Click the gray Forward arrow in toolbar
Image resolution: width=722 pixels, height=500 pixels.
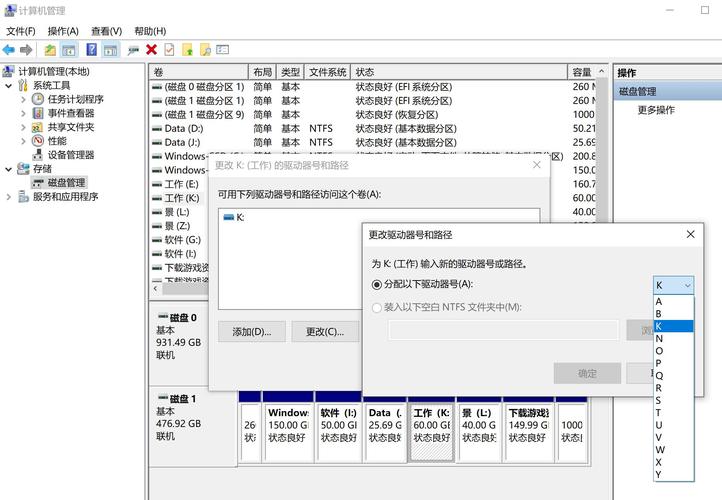(26, 50)
